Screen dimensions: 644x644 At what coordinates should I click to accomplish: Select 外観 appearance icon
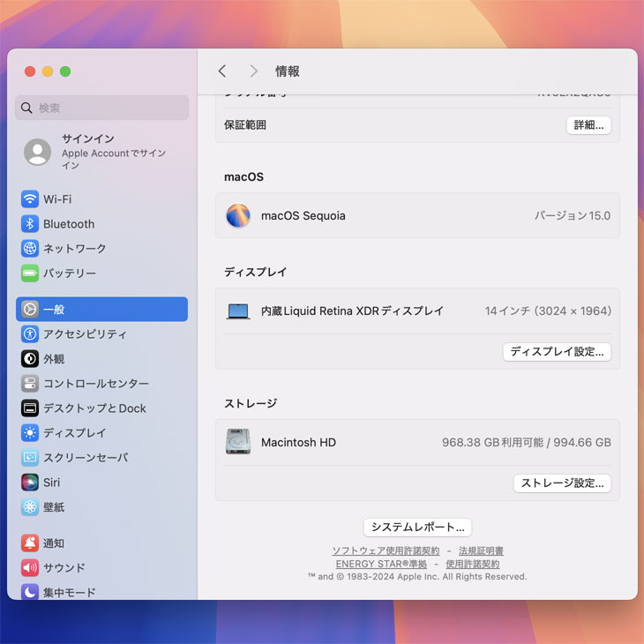click(30, 359)
